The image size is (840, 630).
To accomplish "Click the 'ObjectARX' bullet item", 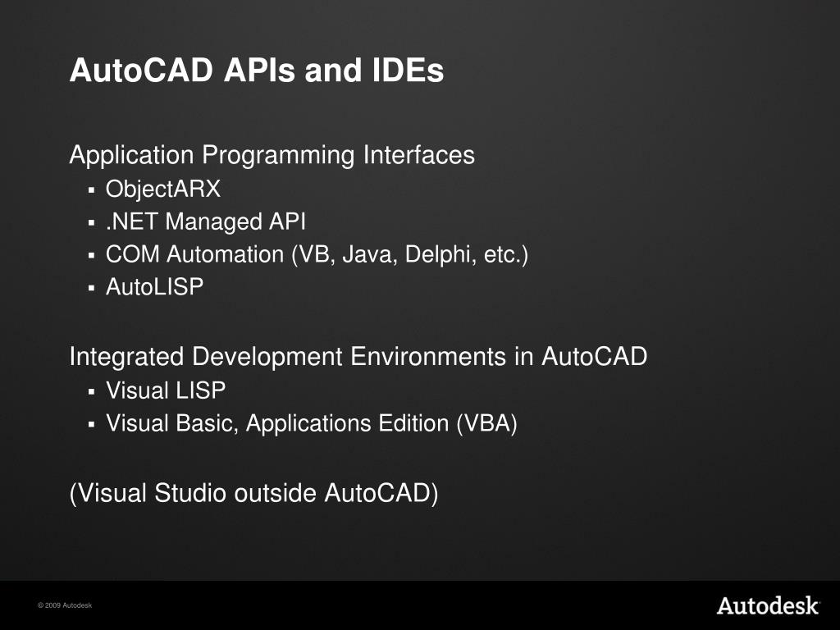I will click(x=163, y=189).
